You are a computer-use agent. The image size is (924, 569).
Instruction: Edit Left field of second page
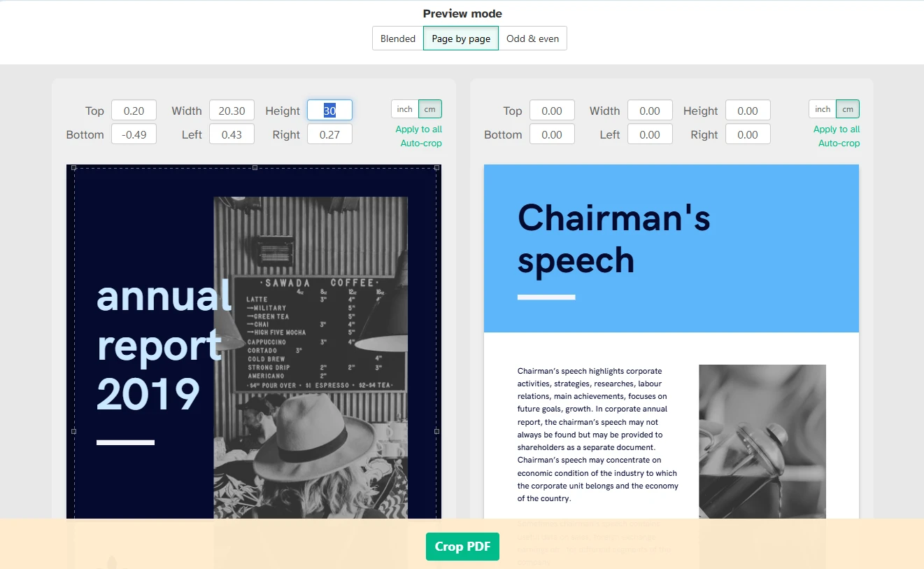coord(650,134)
